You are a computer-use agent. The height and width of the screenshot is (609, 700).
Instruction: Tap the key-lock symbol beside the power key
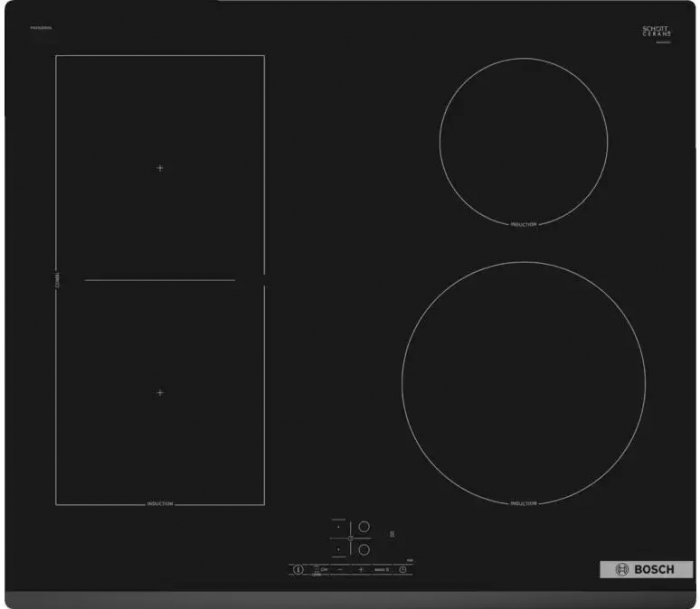click(x=324, y=569)
